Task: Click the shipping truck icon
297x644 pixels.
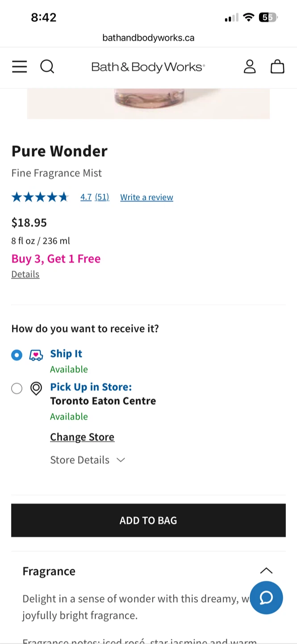Action: point(36,355)
